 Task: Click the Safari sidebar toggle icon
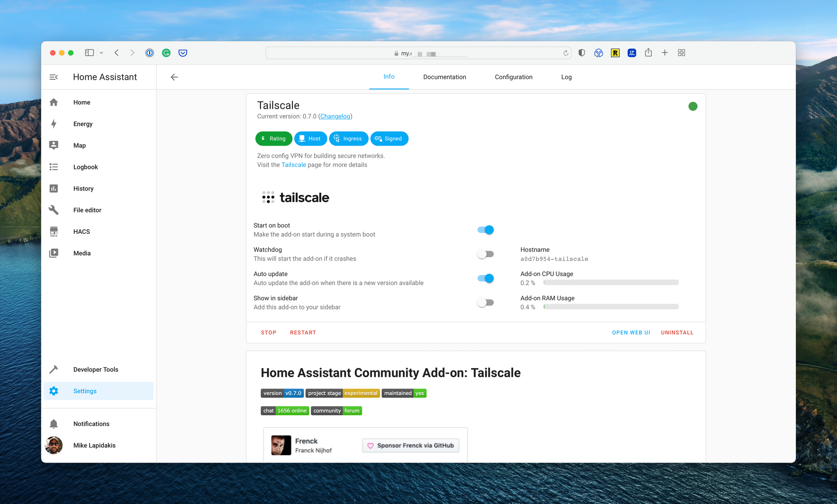89,53
